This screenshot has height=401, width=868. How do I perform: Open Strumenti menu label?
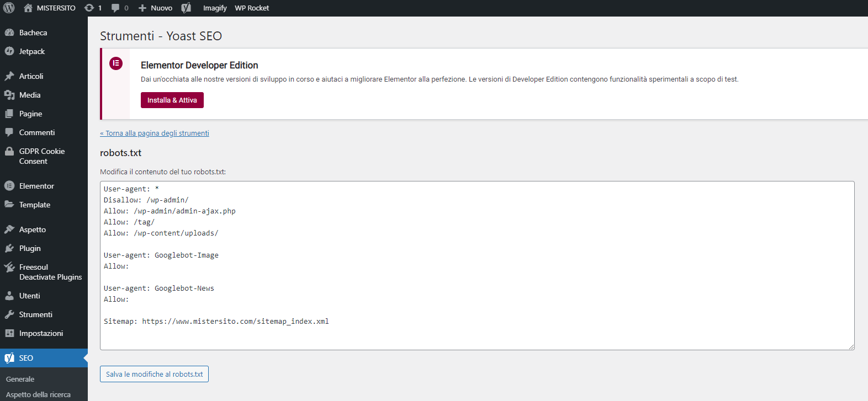[x=36, y=314]
